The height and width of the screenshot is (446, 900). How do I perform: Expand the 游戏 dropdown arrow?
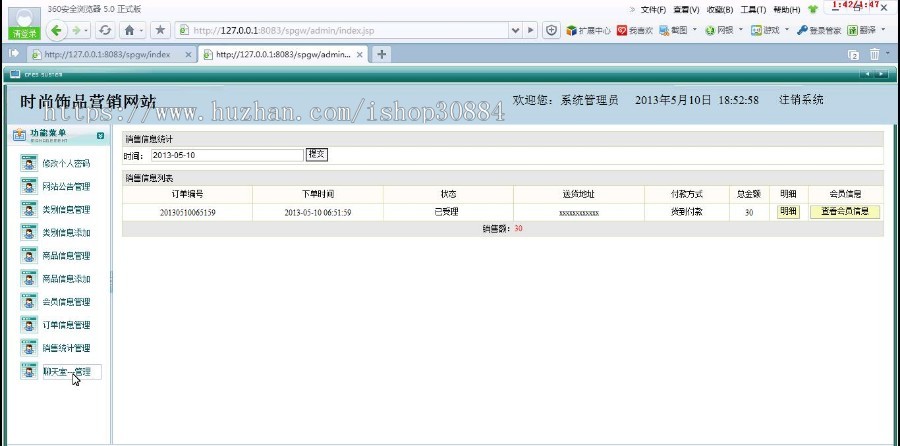[x=787, y=29]
